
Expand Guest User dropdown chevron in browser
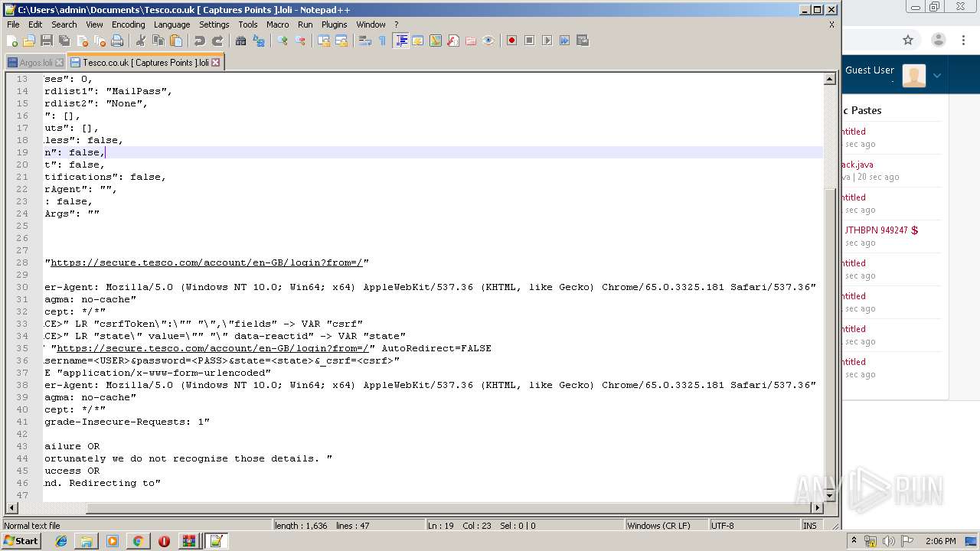[936, 76]
